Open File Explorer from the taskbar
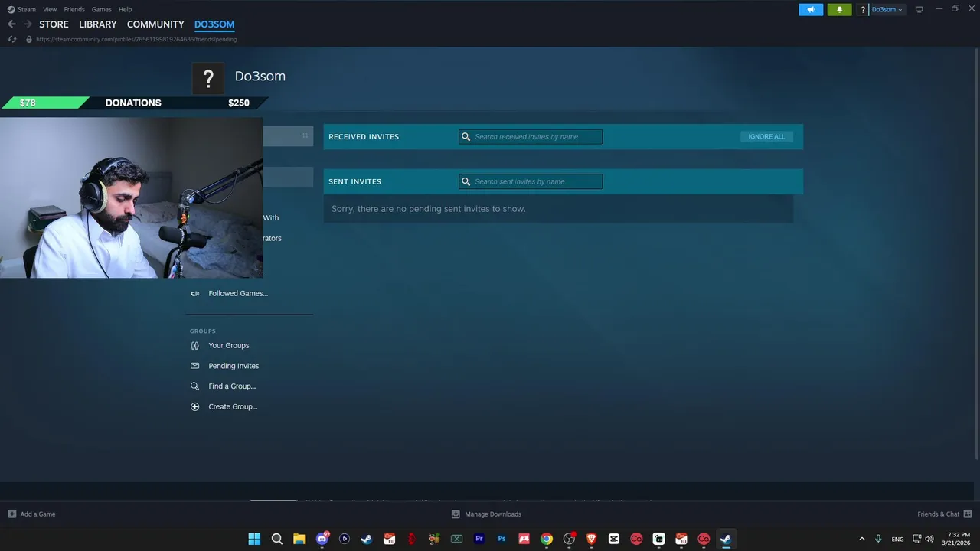This screenshot has height=551, width=980. click(299, 539)
